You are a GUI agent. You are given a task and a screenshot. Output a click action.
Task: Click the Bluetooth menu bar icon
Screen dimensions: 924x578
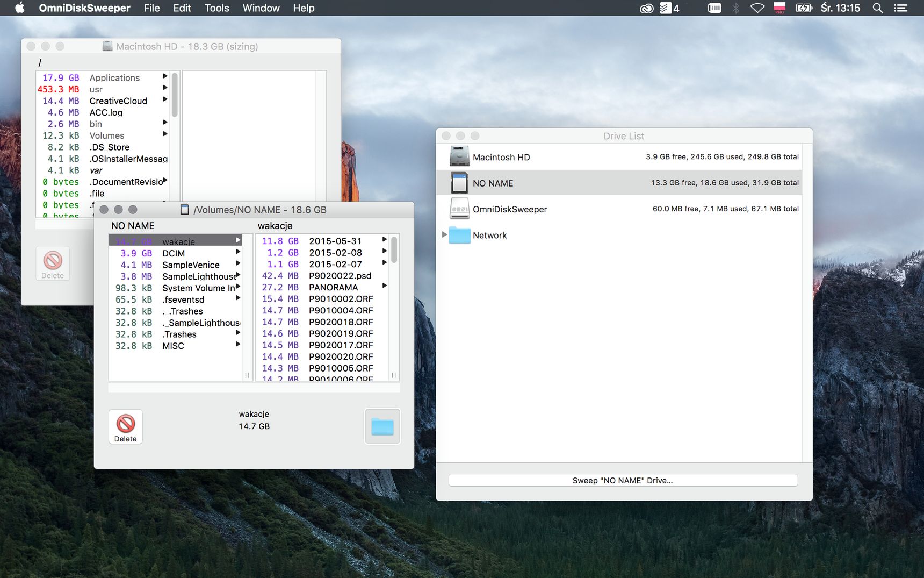point(736,8)
